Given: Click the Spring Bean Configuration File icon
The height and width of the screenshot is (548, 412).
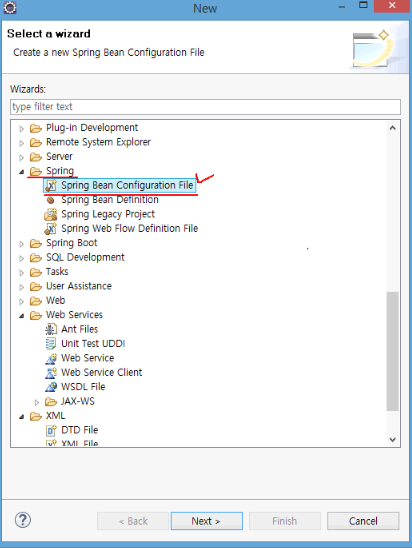Looking at the screenshot, I should 51,186.
